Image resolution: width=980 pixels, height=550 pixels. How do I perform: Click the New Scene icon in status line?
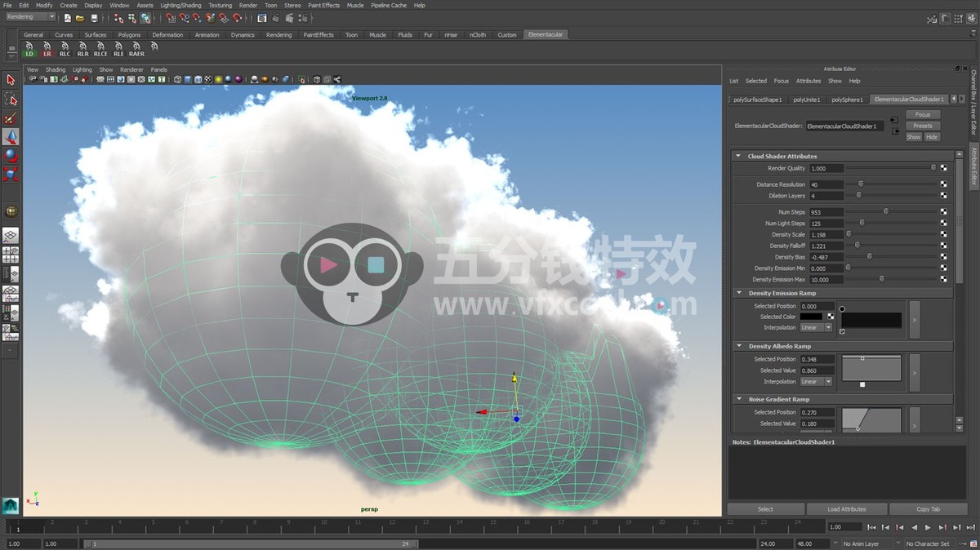pyautogui.click(x=68, y=17)
